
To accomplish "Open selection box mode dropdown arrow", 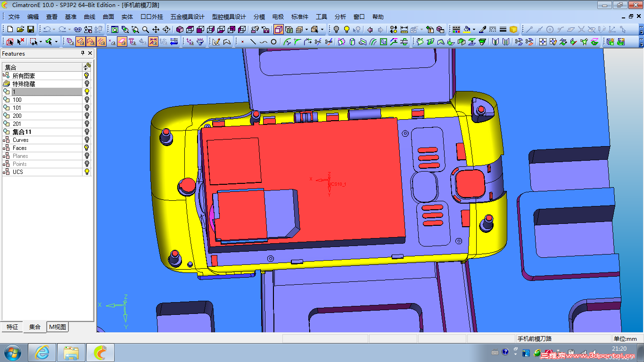I will point(41,41).
